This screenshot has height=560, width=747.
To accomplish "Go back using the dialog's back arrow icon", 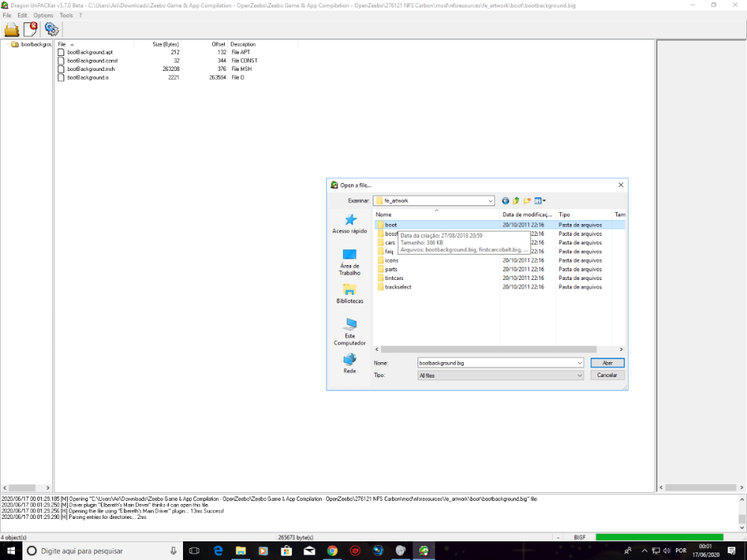I will (x=506, y=200).
